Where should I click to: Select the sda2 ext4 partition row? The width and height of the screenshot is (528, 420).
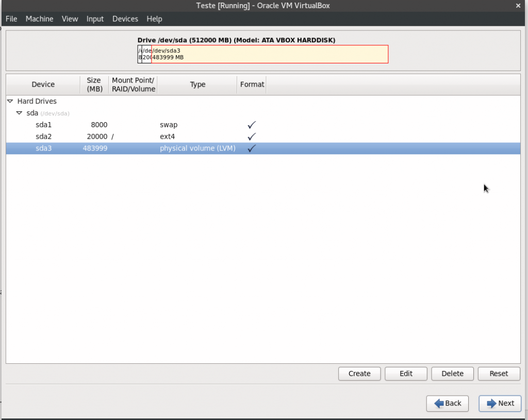coord(44,137)
